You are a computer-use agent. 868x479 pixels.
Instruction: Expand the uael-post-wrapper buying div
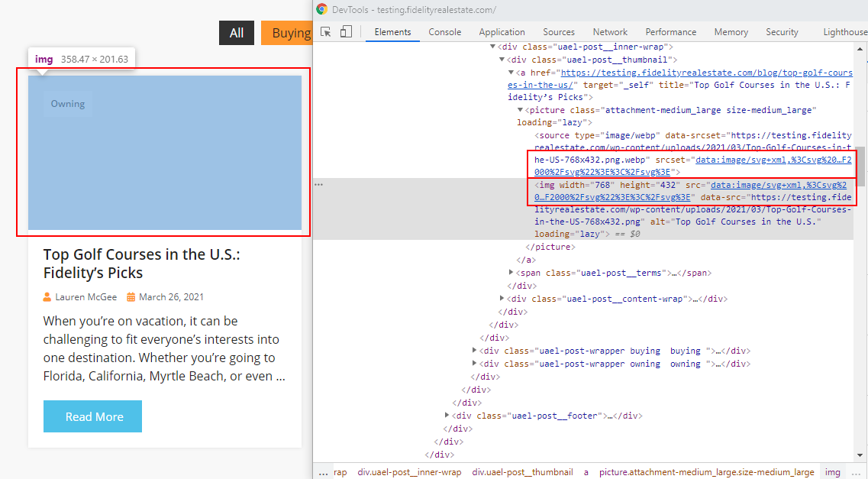pyautogui.click(x=474, y=351)
